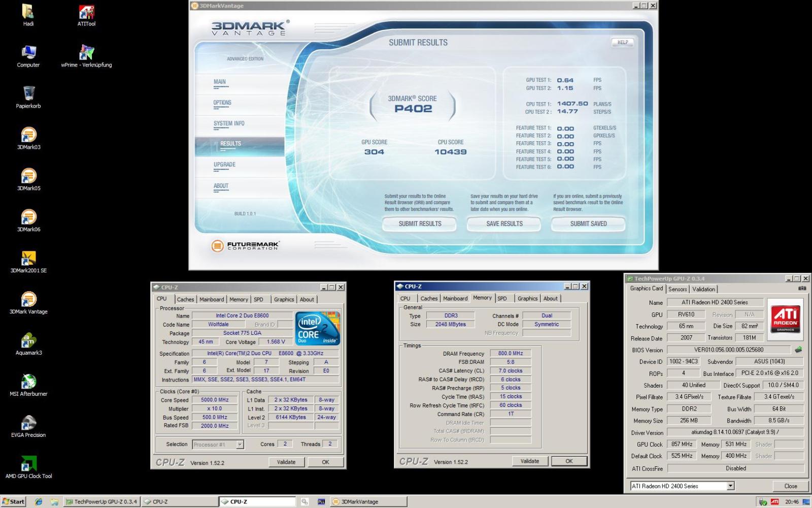The width and height of the screenshot is (812, 508).
Task: Click the clock showing 20:46
Action: [x=792, y=502]
